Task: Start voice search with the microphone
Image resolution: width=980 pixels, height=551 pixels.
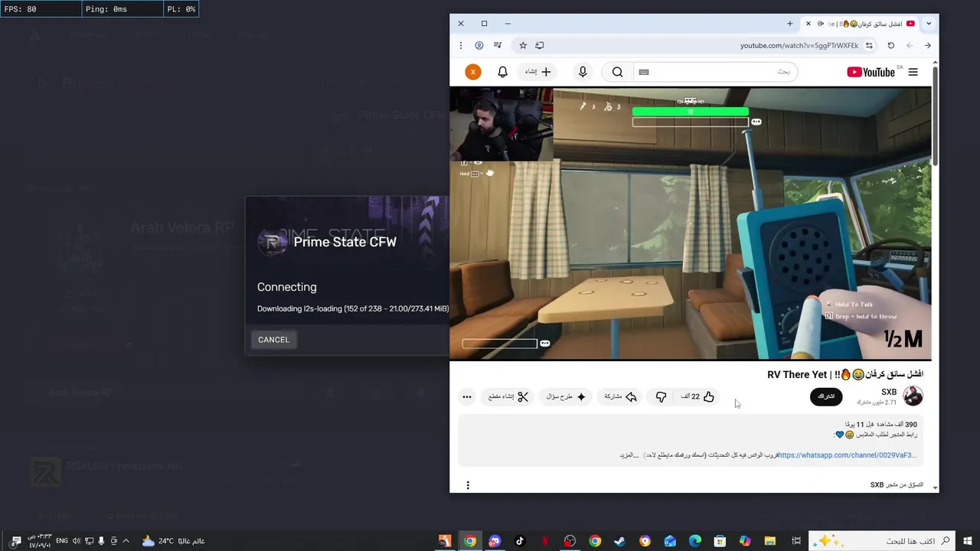Action: point(583,72)
